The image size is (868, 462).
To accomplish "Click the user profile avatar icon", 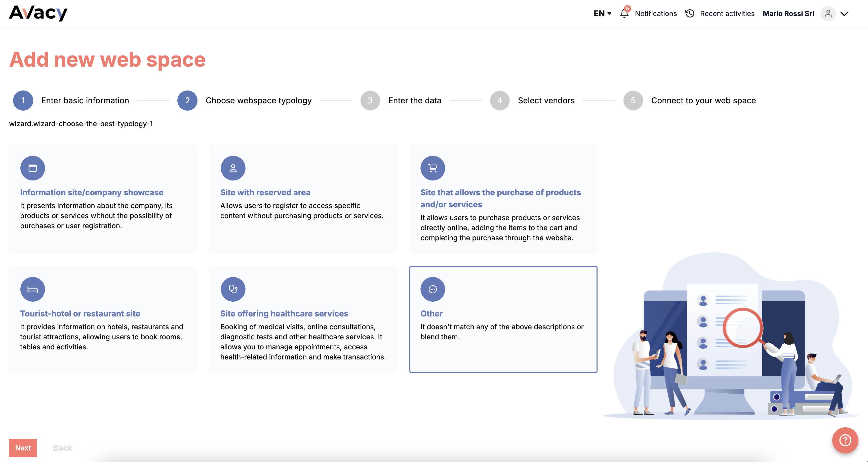I will [x=828, y=14].
